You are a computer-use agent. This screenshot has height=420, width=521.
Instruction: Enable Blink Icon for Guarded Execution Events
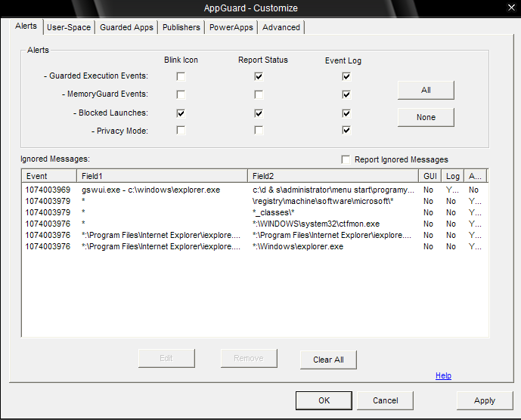181,77
